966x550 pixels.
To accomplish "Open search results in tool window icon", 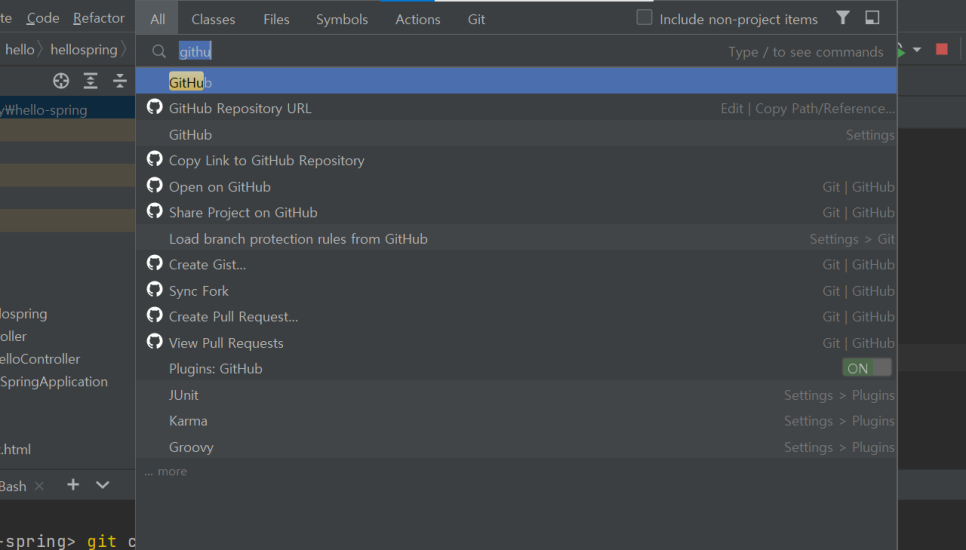I will pos(872,18).
